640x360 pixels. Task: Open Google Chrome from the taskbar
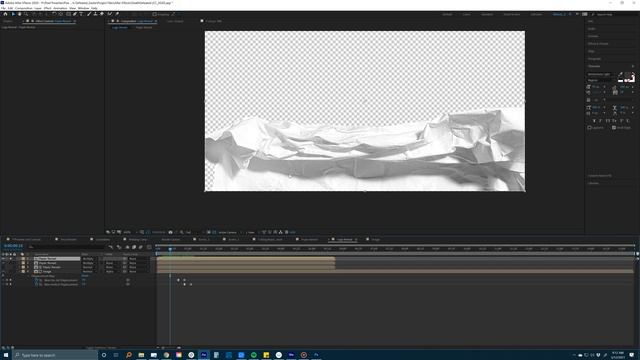pos(166,355)
